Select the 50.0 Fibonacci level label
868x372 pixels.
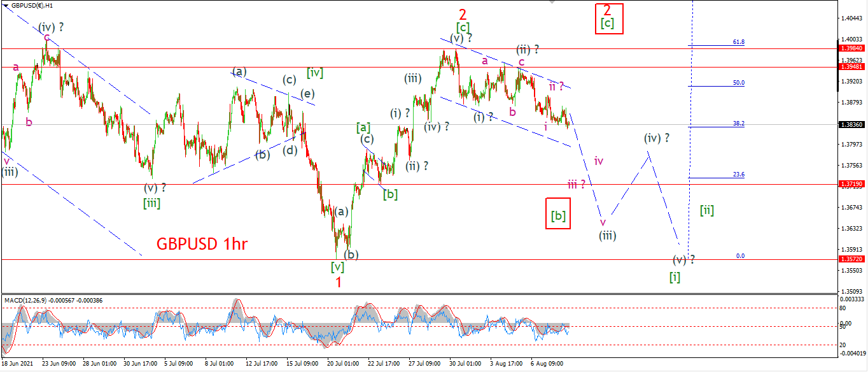click(738, 83)
